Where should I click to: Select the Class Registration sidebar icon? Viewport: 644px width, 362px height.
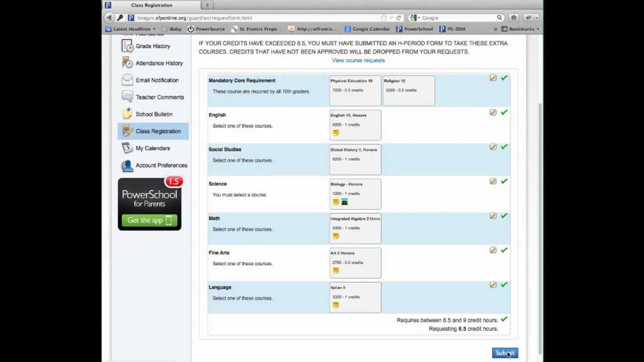click(x=127, y=131)
